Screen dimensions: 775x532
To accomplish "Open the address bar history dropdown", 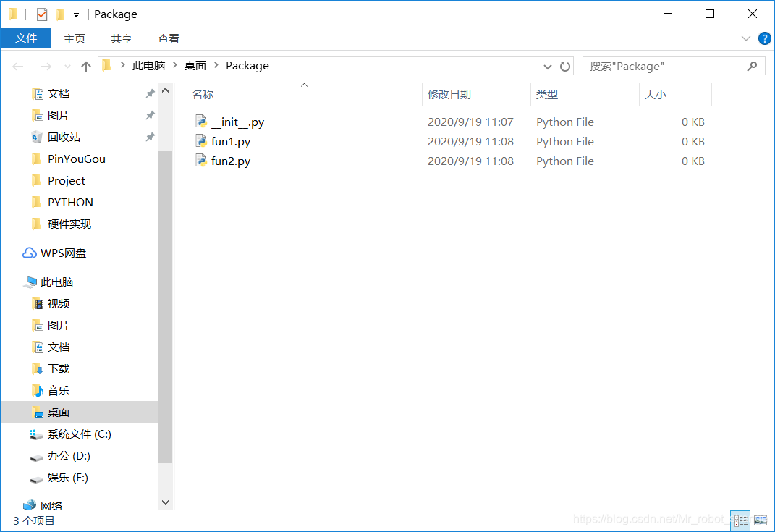I will 547,67.
